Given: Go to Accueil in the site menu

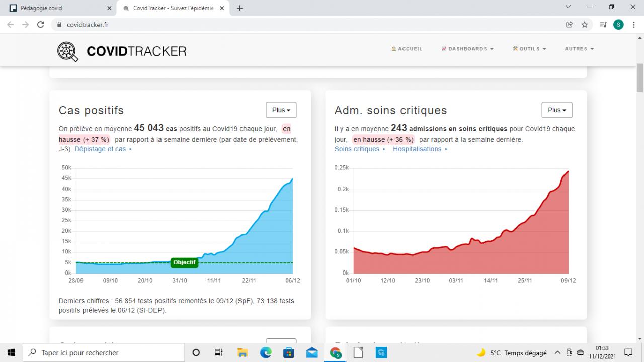Looking at the screenshot, I should (x=407, y=49).
